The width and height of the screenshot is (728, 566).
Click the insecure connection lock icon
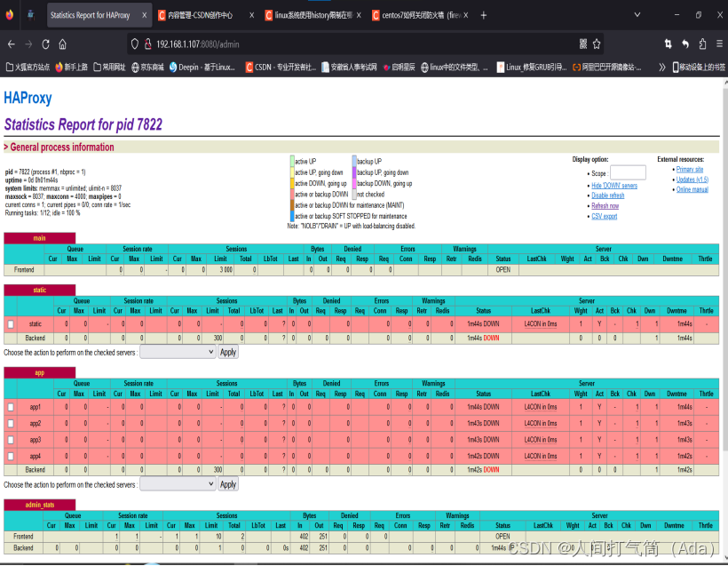[148, 44]
